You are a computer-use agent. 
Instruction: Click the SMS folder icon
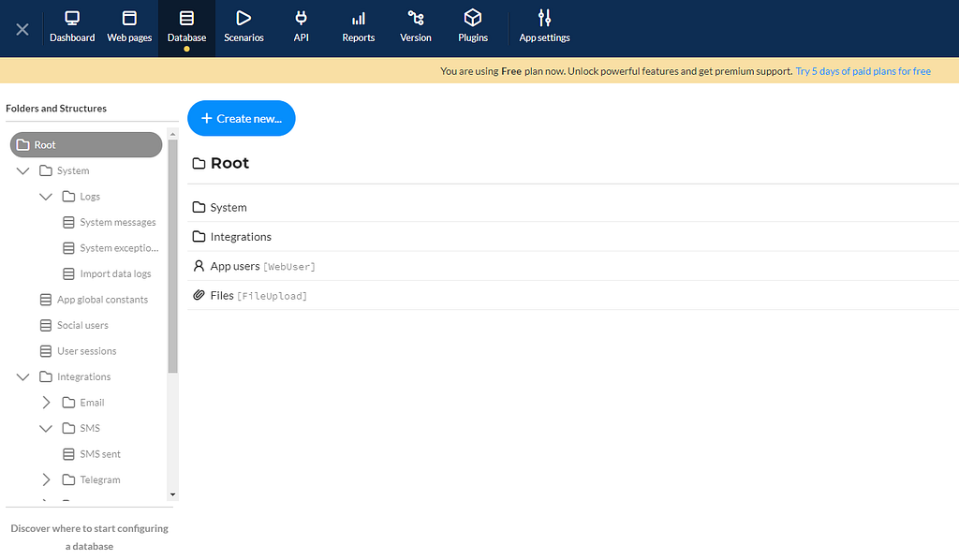coord(68,428)
